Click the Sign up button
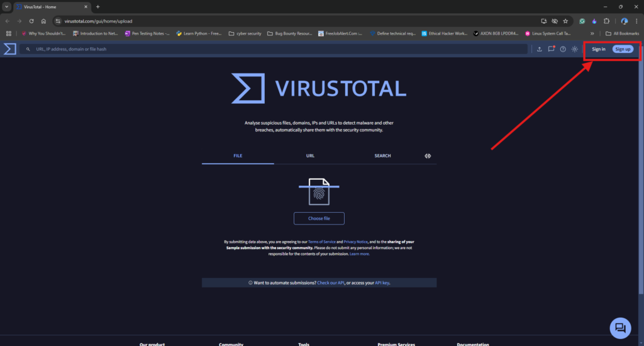Screen dimensions: 644x346 (x=623, y=49)
